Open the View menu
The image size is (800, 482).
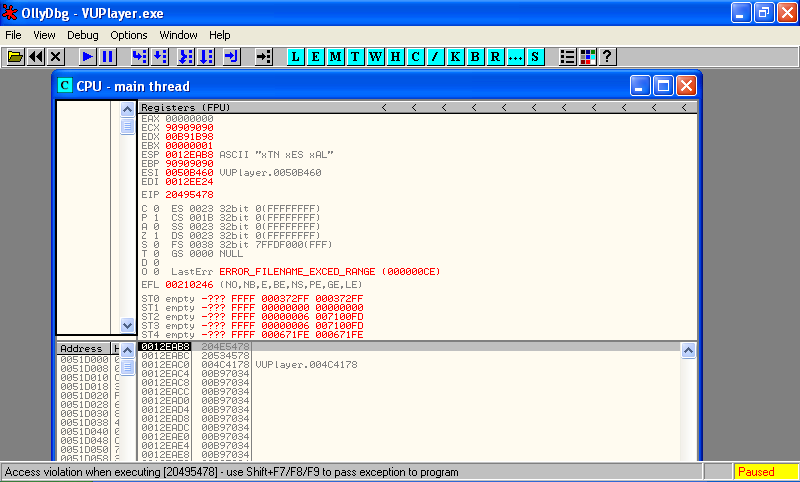coord(44,35)
